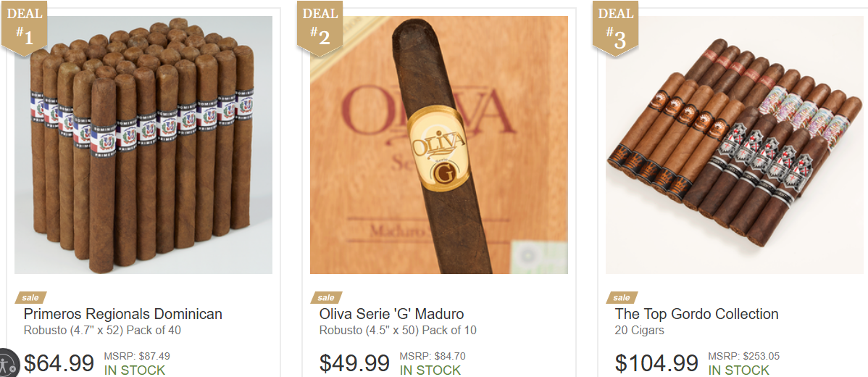Image resolution: width=868 pixels, height=377 pixels.
Task: Open the Primeros Regionals Dominican bundle image
Action: 143,145
